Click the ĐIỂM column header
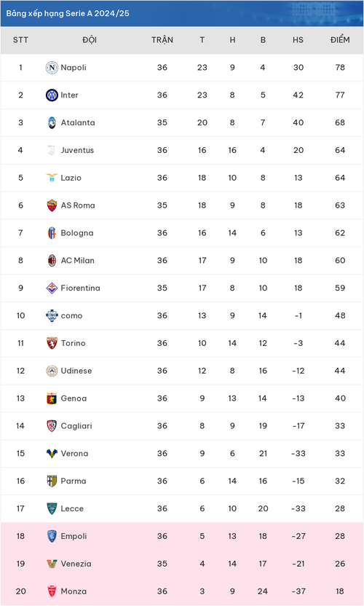This screenshot has height=606, width=364. tap(340, 40)
